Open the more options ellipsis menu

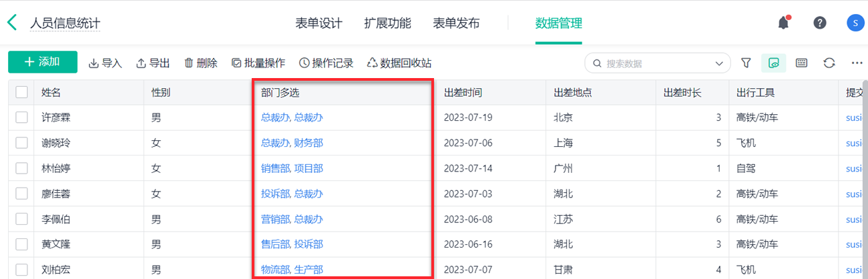pyautogui.click(x=857, y=63)
